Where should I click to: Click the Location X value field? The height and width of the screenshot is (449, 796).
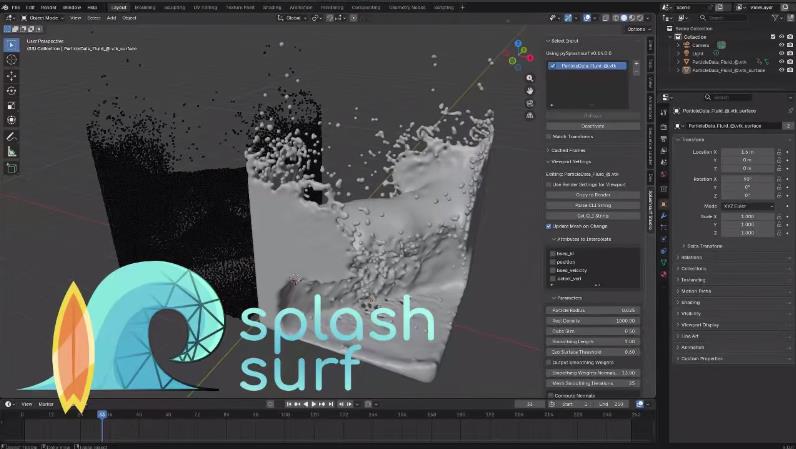pyautogui.click(x=748, y=152)
